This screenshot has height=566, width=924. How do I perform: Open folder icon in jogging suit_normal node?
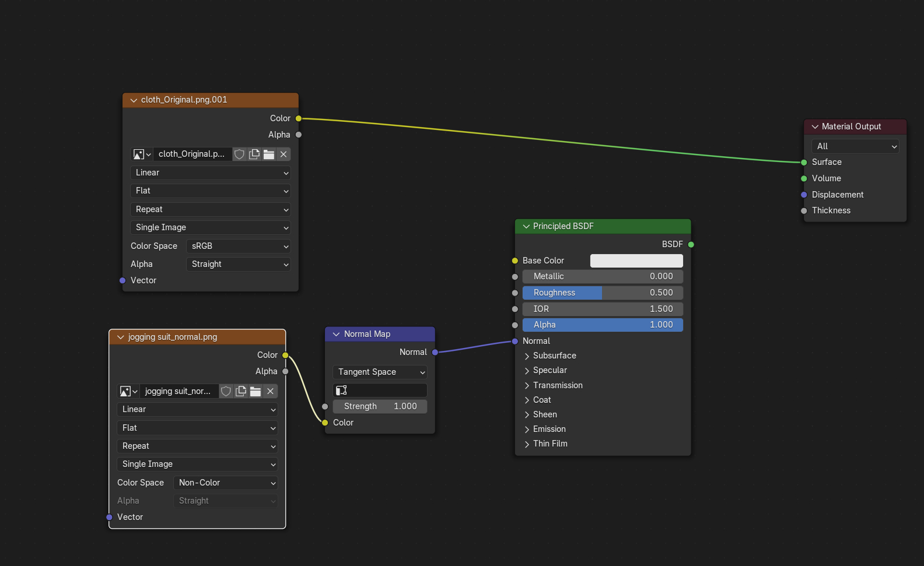pos(256,391)
